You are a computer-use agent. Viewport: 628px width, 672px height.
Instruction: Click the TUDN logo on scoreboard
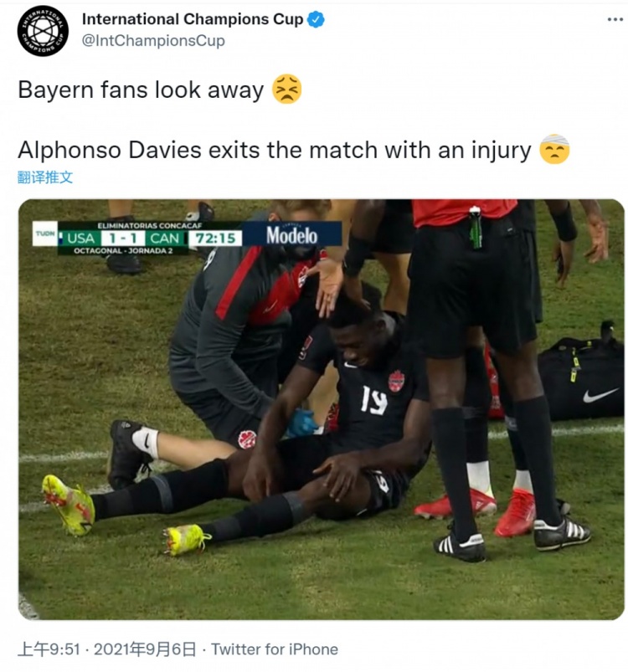point(45,233)
